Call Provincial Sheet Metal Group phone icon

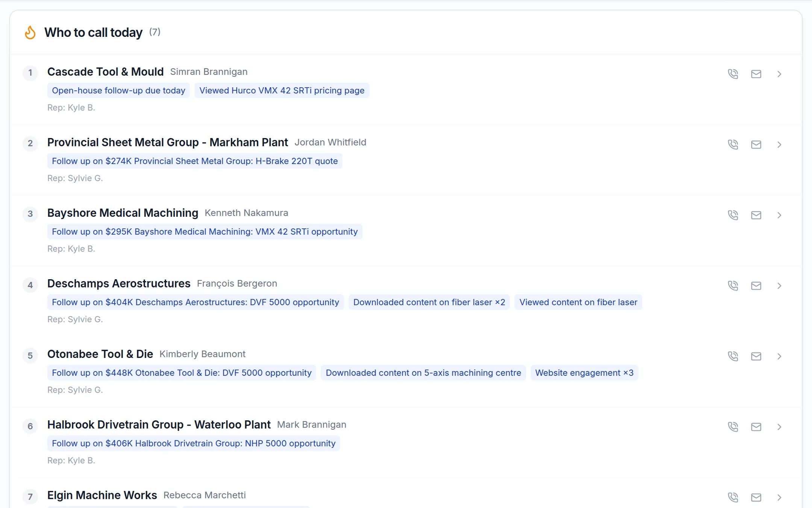[x=733, y=144]
